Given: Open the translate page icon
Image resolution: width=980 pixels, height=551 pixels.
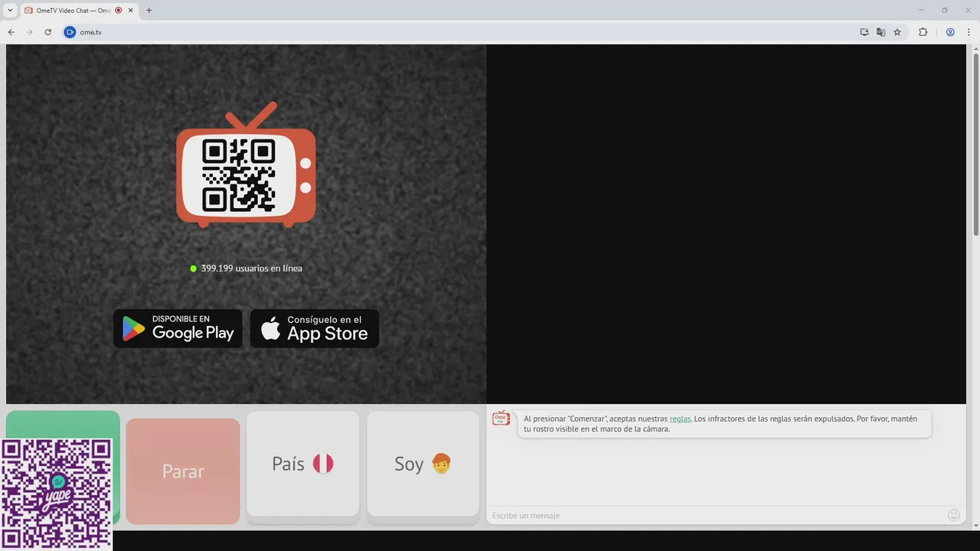Looking at the screenshot, I should 880,32.
